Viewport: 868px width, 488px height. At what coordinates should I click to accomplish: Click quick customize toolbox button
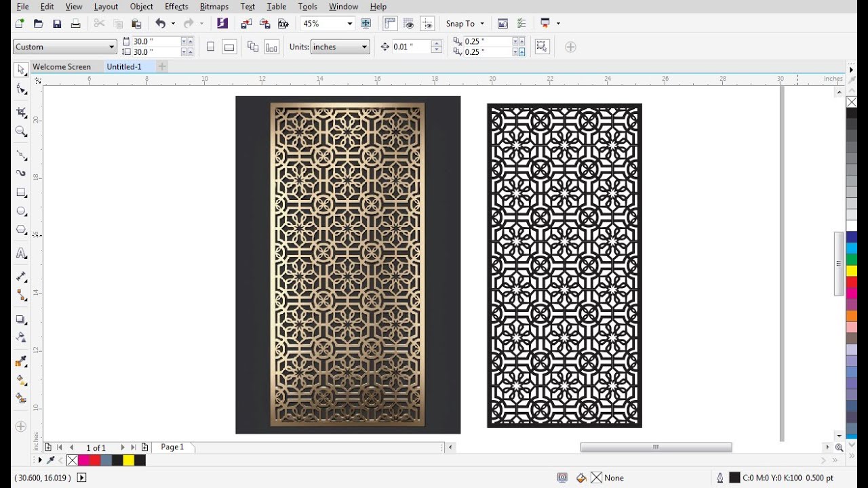[x=21, y=426]
